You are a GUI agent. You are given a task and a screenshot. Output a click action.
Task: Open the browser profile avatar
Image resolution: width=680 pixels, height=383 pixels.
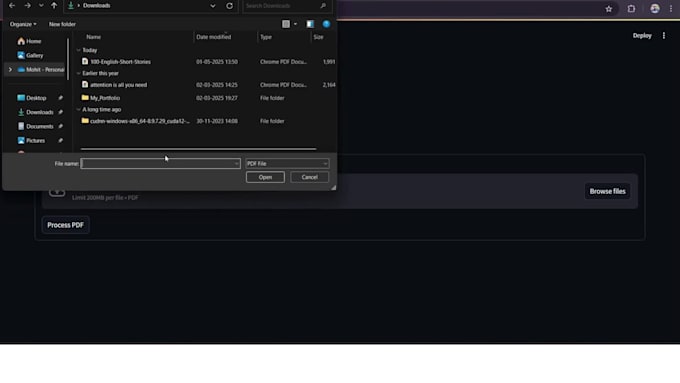point(655,8)
